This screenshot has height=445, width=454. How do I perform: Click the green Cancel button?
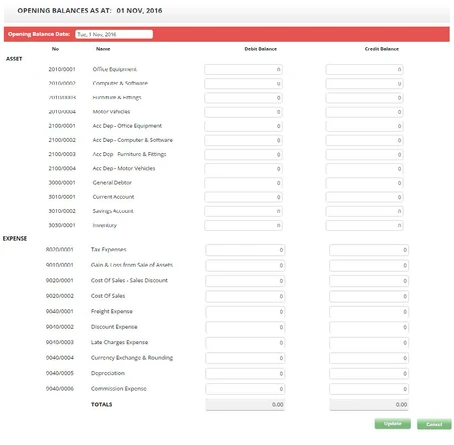434,424
